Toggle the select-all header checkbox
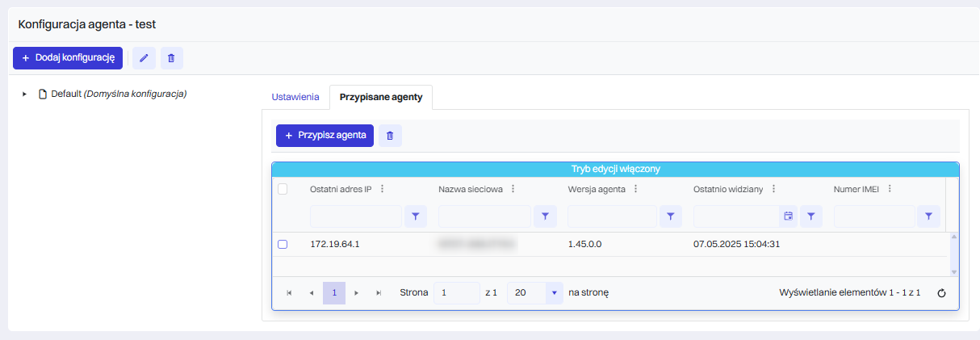 pos(283,189)
